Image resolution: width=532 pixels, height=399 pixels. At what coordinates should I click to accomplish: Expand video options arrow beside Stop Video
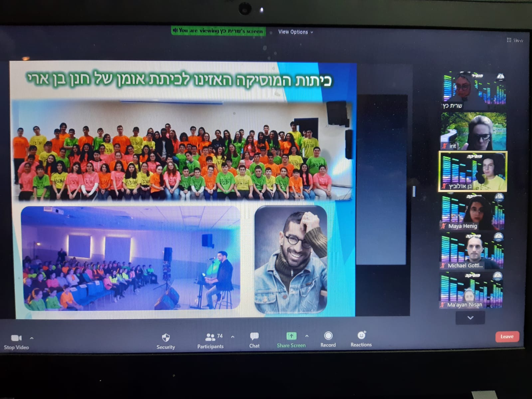click(32, 338)
